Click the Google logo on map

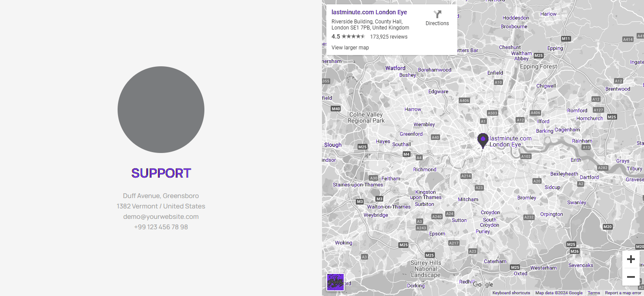483,285
